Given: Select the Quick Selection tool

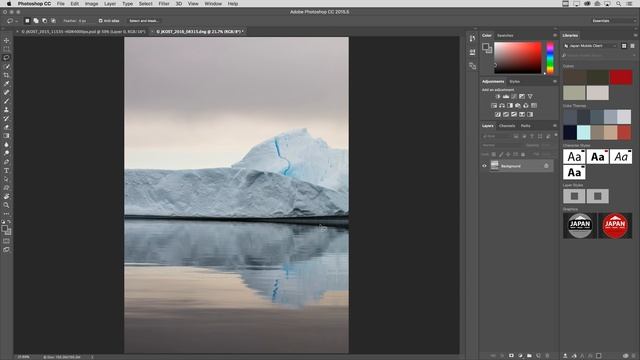Looking at the screenshot, I should [x=7, y=67].
